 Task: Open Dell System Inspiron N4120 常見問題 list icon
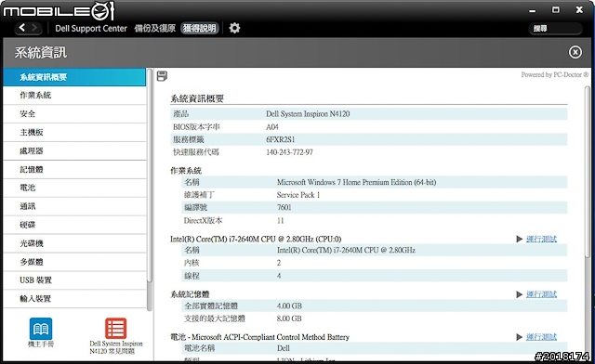point(115,329)
